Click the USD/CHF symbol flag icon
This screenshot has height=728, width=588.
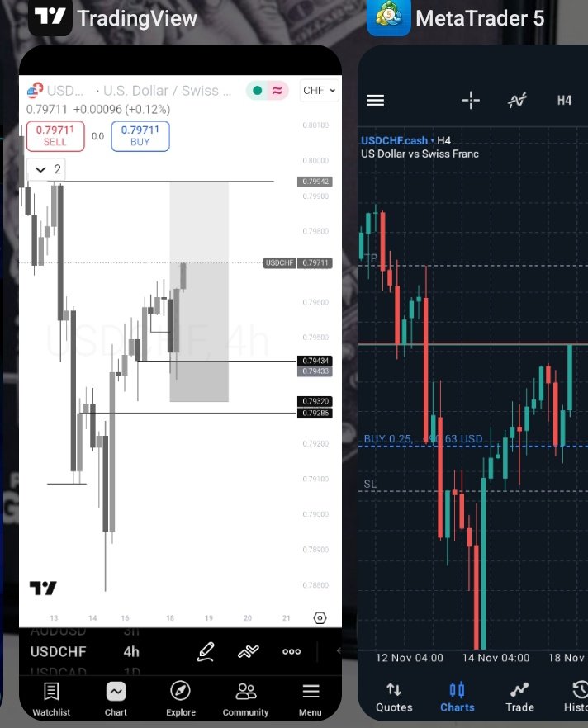point(35,91)
